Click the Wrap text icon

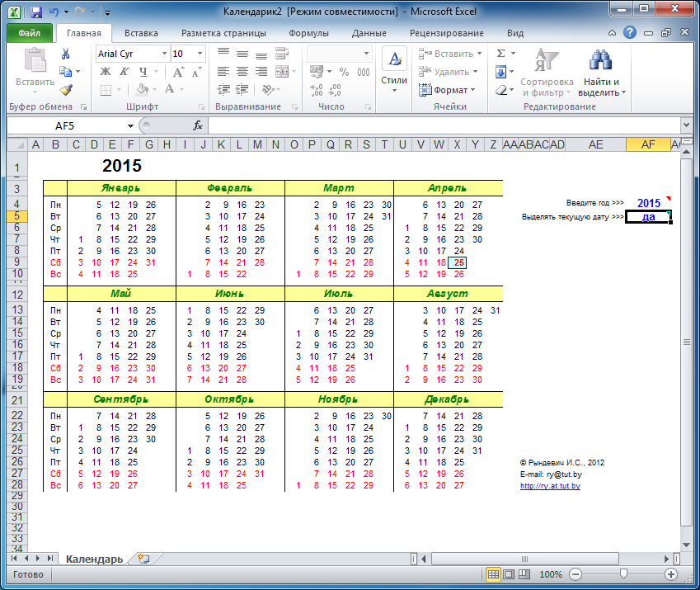[x=282, y=54]
